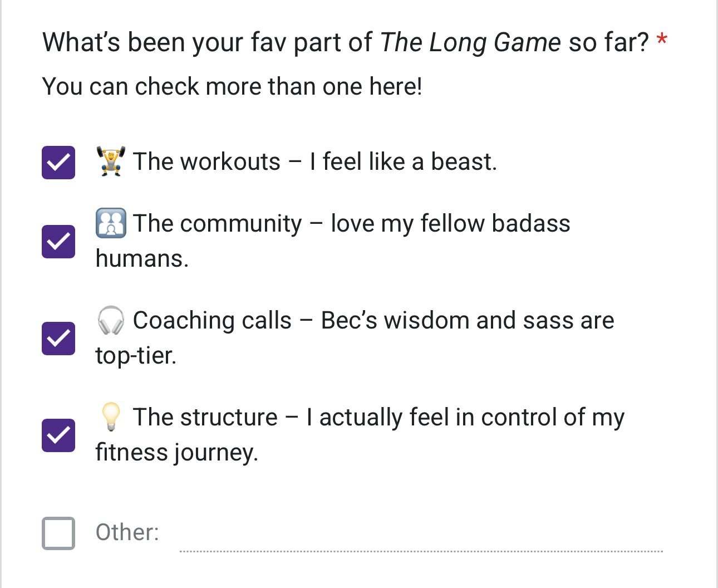The width and height of the screenshot is (718, 588).
Task: Uncheck the Coaching calls checkbox
Action: click(x=58, y=339)
